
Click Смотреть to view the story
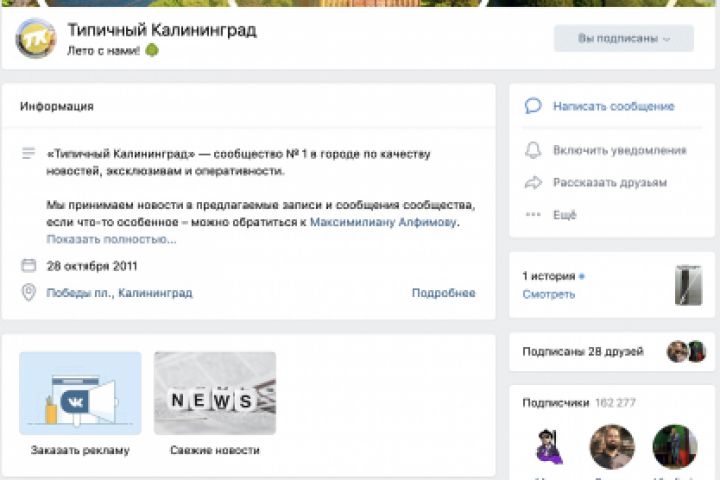coord(549,294)
